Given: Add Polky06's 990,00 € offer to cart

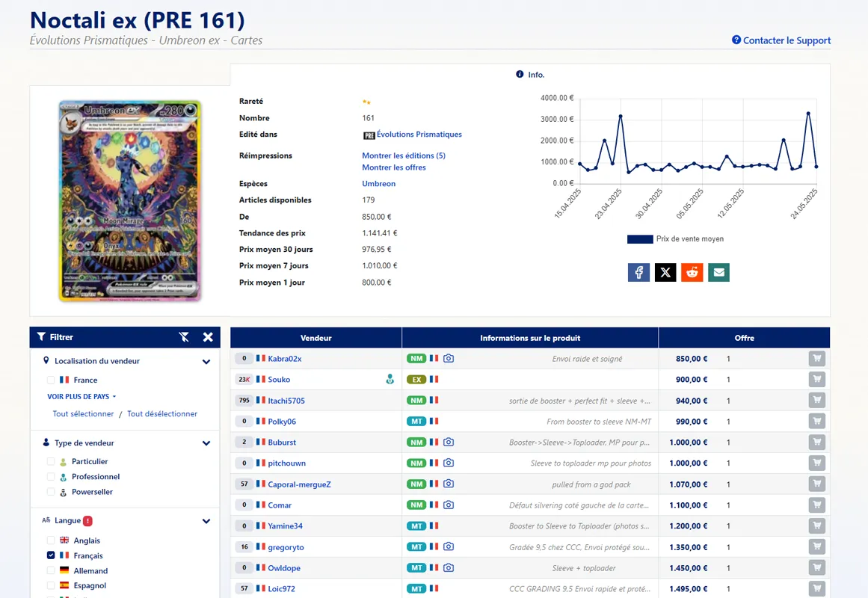Looking at the screenshot, I should click(816, 422).
